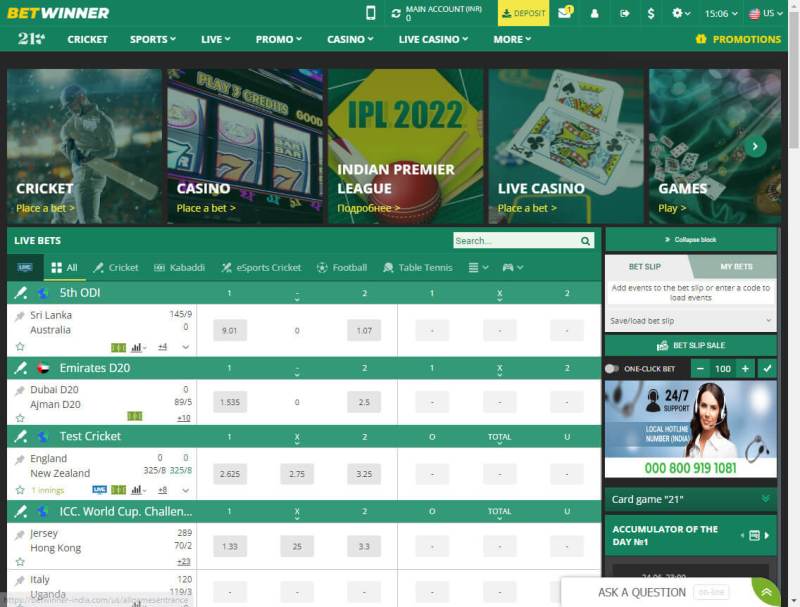Viewport: 800px width, 607px height.
Task: Open the mobile app phone icon
Action: (371, 13)
